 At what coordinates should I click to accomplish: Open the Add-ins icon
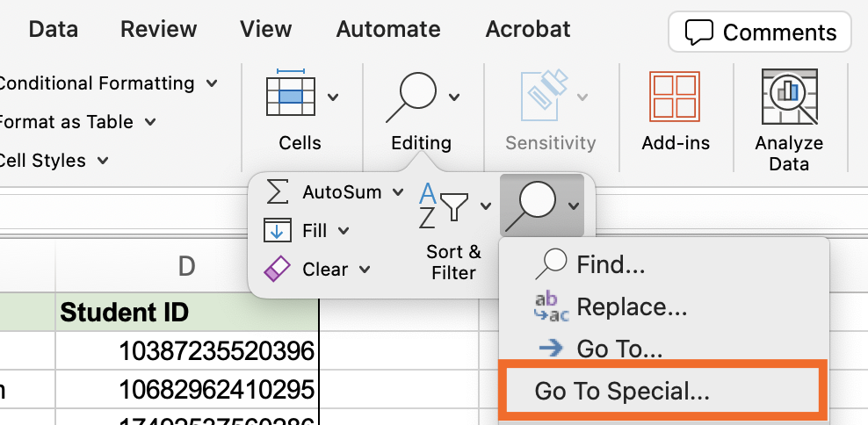(x=674, y=97)
